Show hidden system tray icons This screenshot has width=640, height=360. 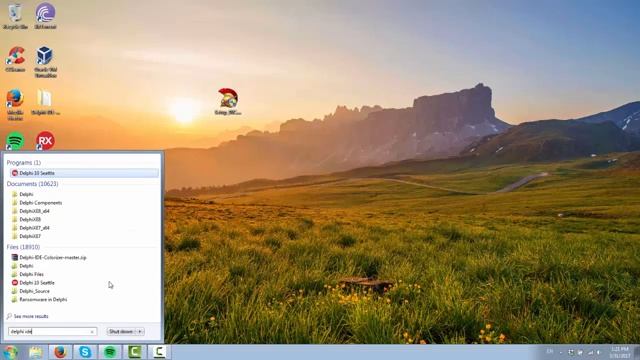[561, 352]
